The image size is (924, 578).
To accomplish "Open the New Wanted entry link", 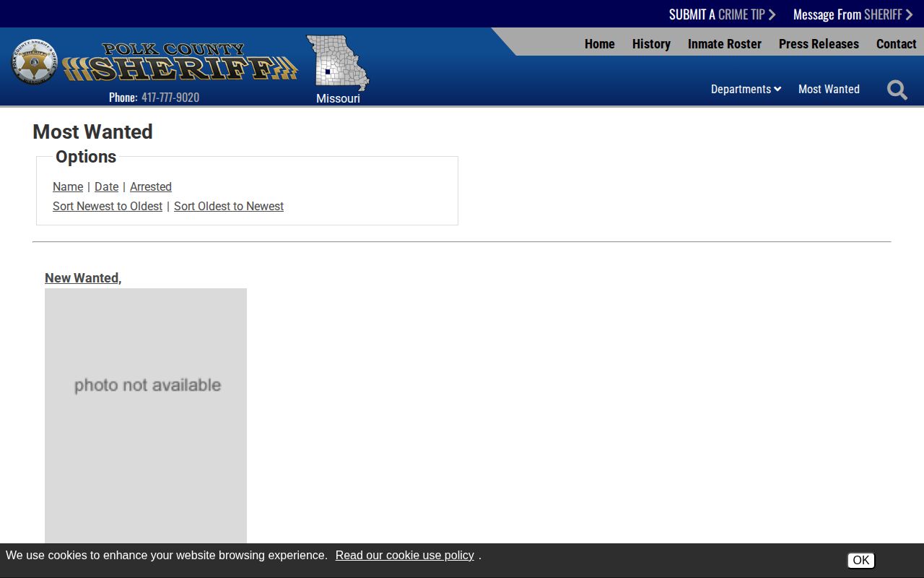I will point(83,278).
